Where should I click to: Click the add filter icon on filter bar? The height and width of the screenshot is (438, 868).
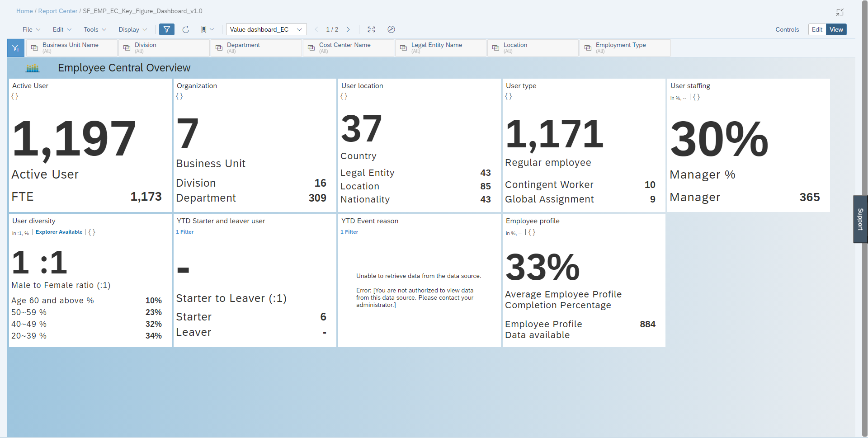15,47
